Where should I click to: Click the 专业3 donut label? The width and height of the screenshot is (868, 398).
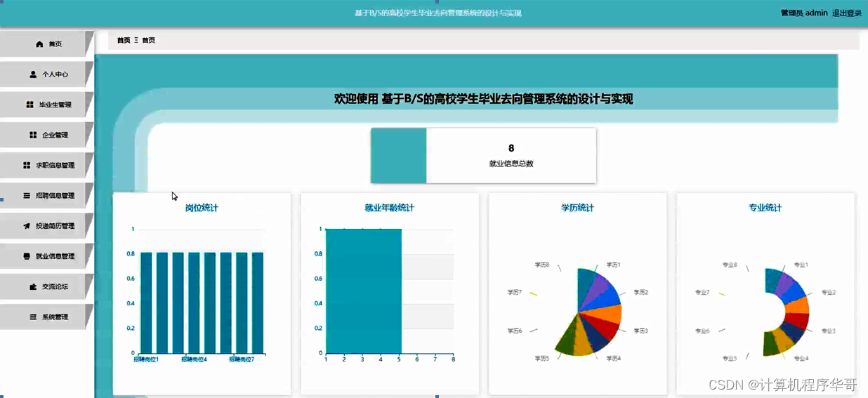[828, 331]
